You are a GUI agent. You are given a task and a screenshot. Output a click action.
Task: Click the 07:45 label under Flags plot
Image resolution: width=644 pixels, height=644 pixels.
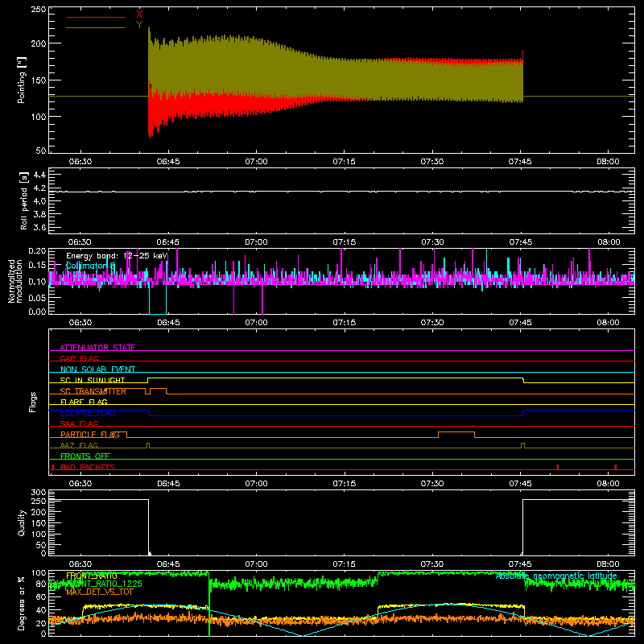click(x=520, y=484)
